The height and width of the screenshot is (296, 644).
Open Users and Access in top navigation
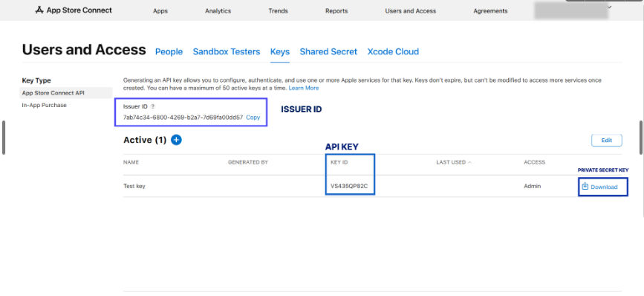tap(411, 11)
